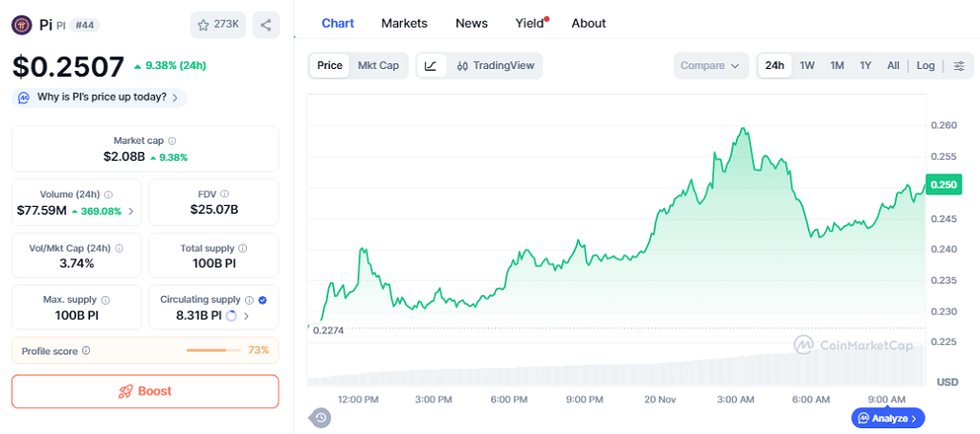This screenshot has width=980, height=434.
Task: Open the Markets tab
Action: (x=404, y=23)
